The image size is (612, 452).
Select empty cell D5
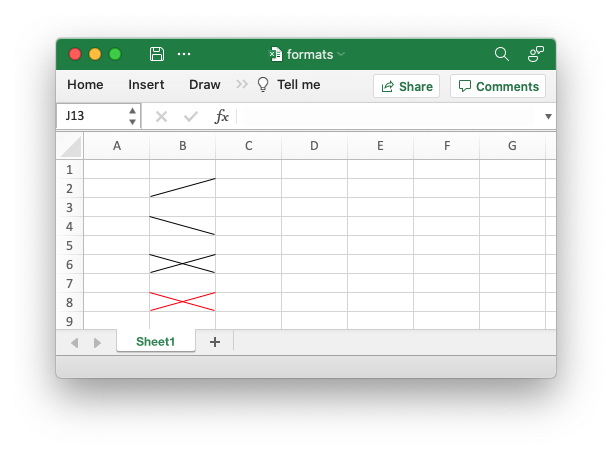pyautogui.click(x=314, y=245)
